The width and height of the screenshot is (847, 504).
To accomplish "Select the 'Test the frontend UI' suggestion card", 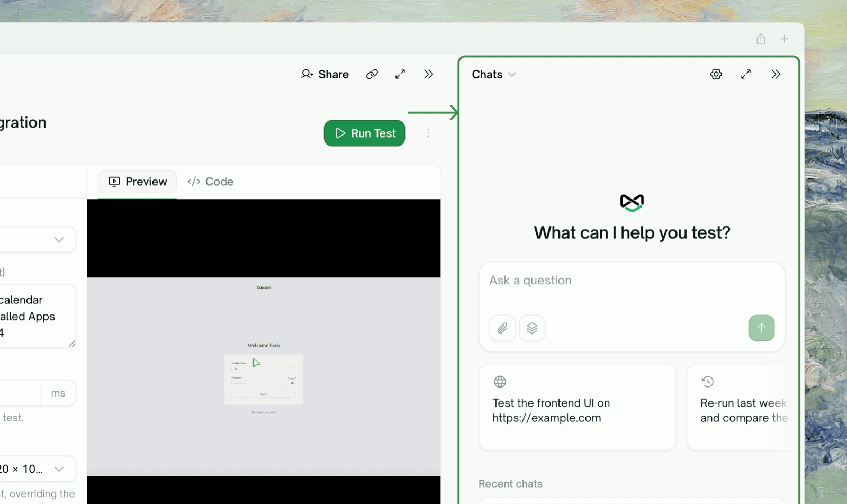I will click(x=578, y=407).
